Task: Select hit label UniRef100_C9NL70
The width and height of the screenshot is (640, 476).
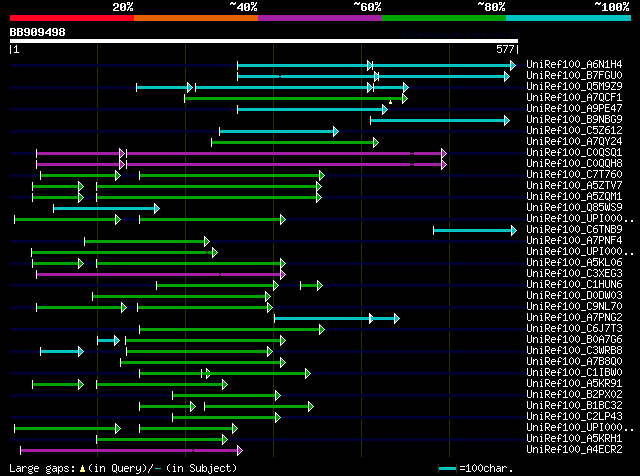Action: pos(574,307)
